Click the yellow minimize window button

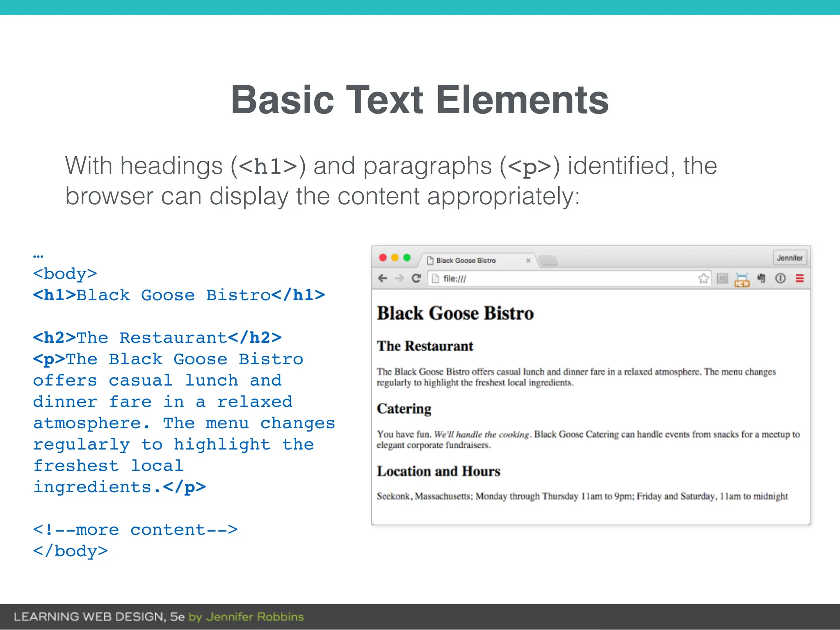click(395, 258)
